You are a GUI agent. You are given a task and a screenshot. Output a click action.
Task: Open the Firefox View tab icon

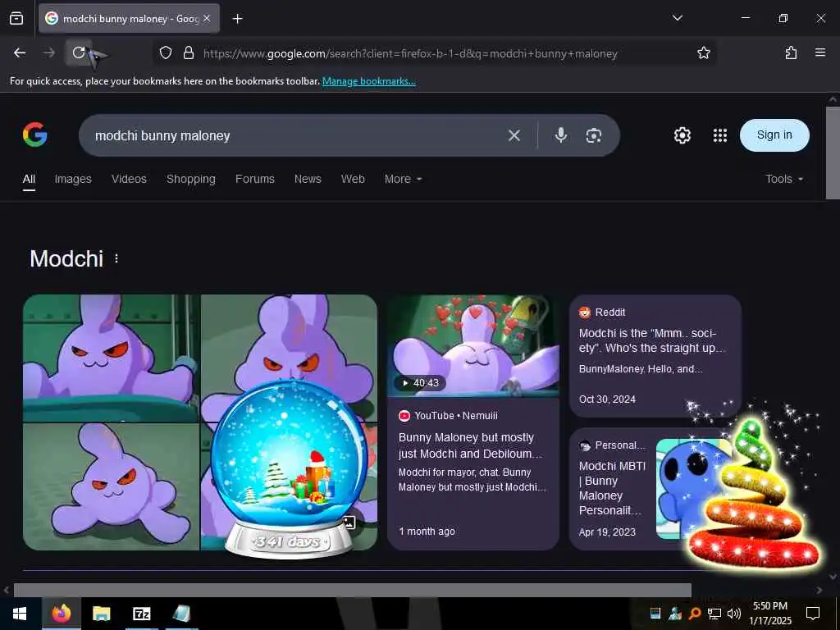16,18
